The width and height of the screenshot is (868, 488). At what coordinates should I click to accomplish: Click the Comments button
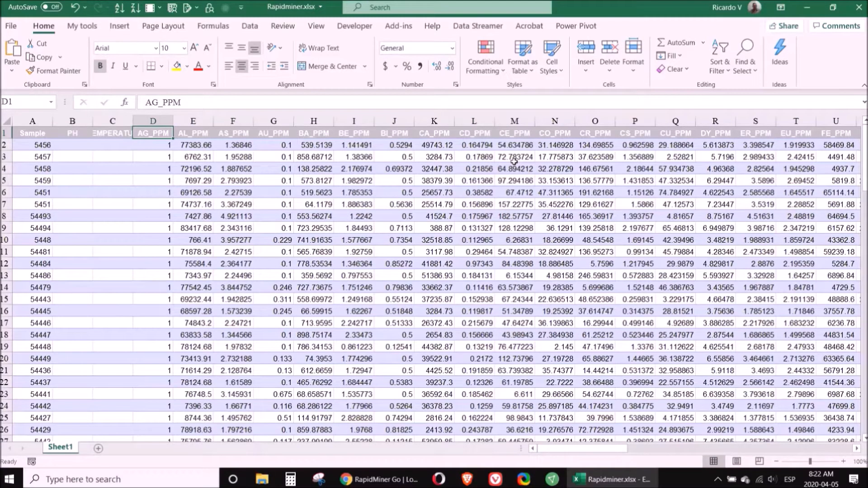[836, 26]
